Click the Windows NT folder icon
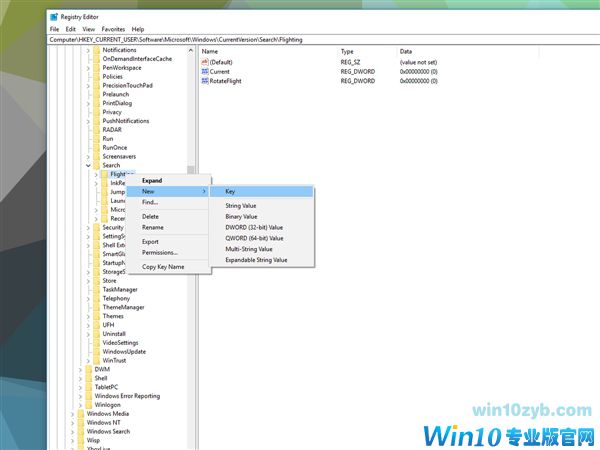This screenshot has width=600, height=450. pyautogui.click(x=80, y=422)
